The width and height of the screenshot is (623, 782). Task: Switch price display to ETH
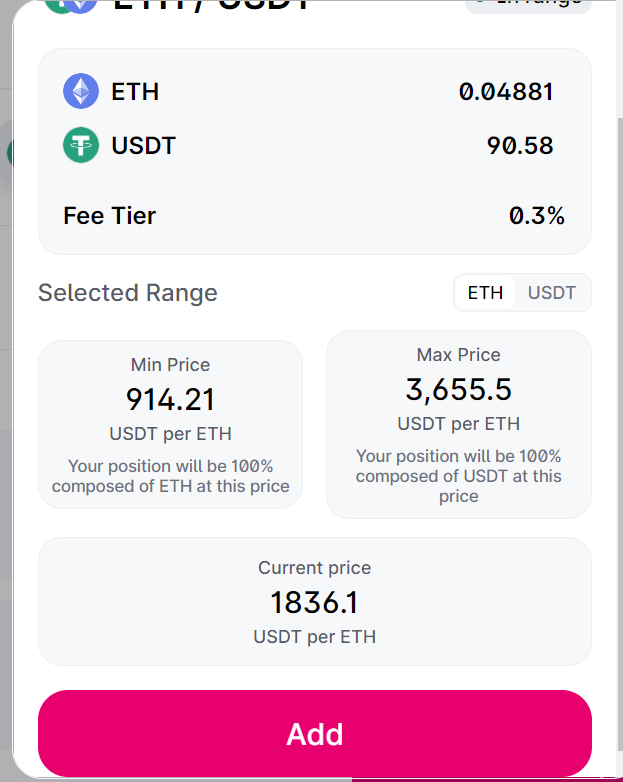pos(485,293)
